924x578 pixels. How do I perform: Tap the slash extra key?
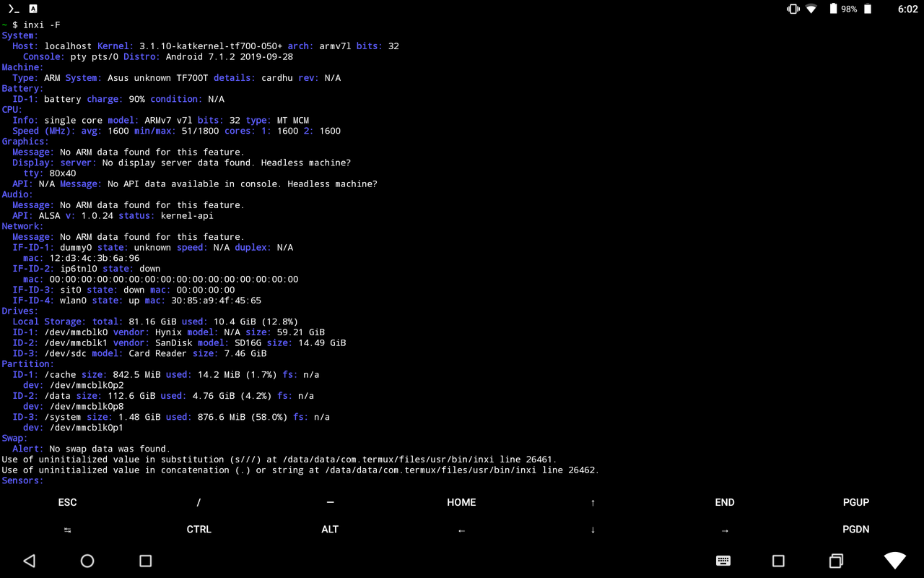tap(199, 502)
